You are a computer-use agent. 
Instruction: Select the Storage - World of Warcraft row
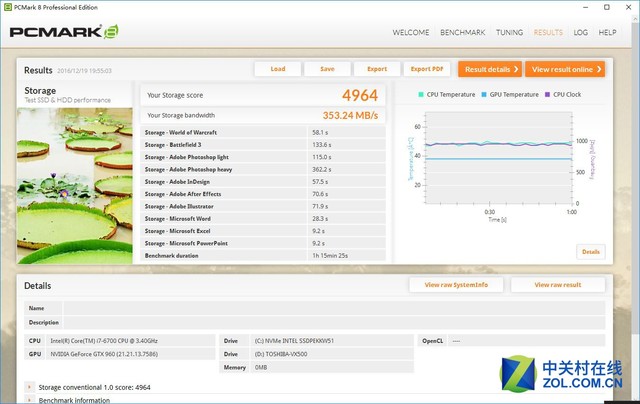[x=263, y=132]
